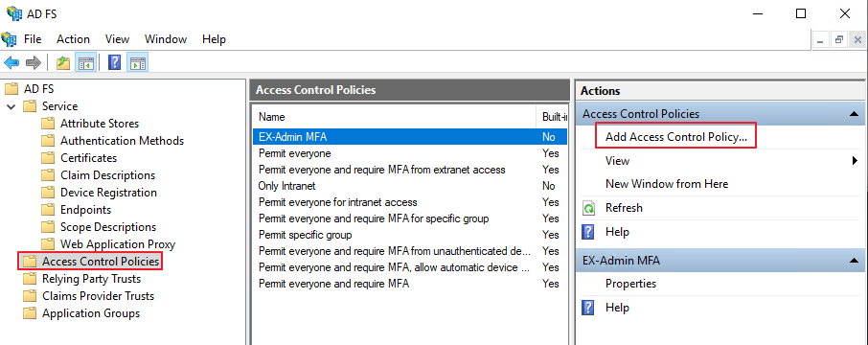Restore the inner MMC child window

click(839, 40)
